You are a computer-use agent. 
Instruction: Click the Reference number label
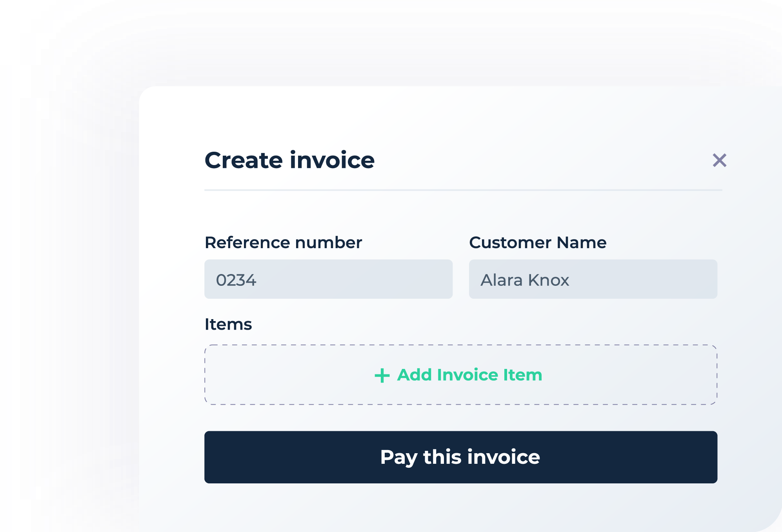283,243
